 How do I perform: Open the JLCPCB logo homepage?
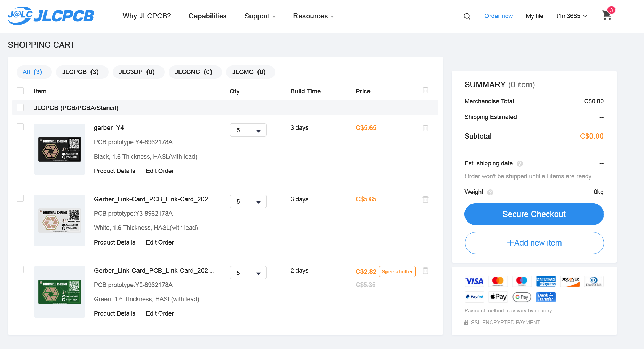tap(51, 16)
